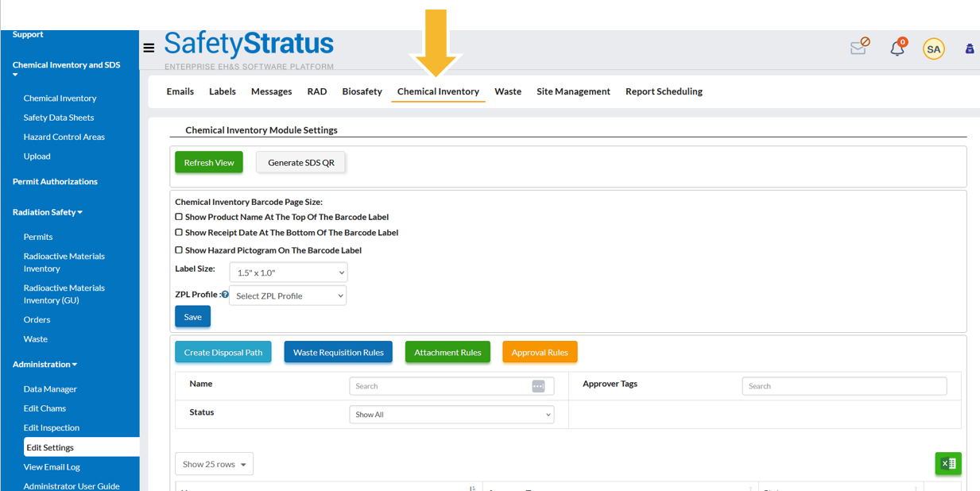Click the blue icon beside SA avatar
The width and height of the screenshot is (980, 491).
970,48
